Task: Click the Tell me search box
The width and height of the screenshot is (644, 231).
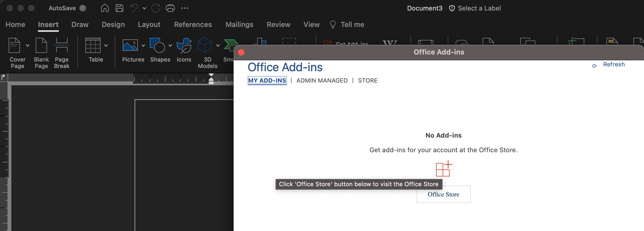Action: [347, 25]
